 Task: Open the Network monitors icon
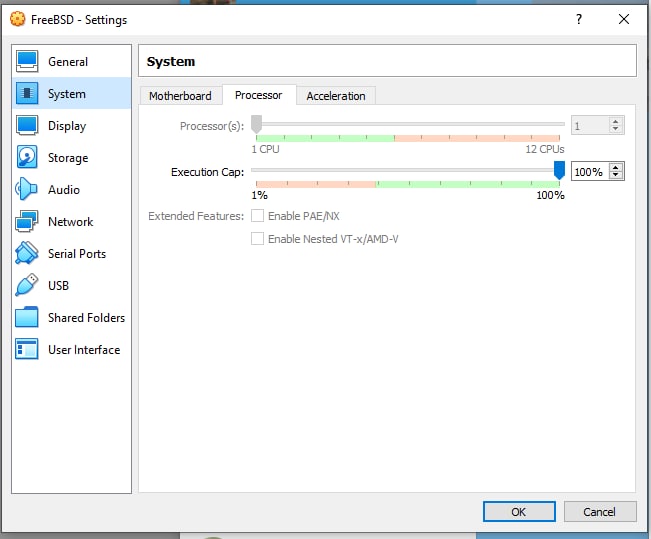click(27, 221)
